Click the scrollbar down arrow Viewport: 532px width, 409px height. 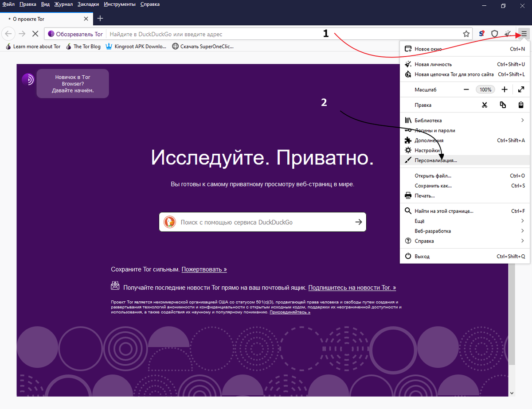512,393
